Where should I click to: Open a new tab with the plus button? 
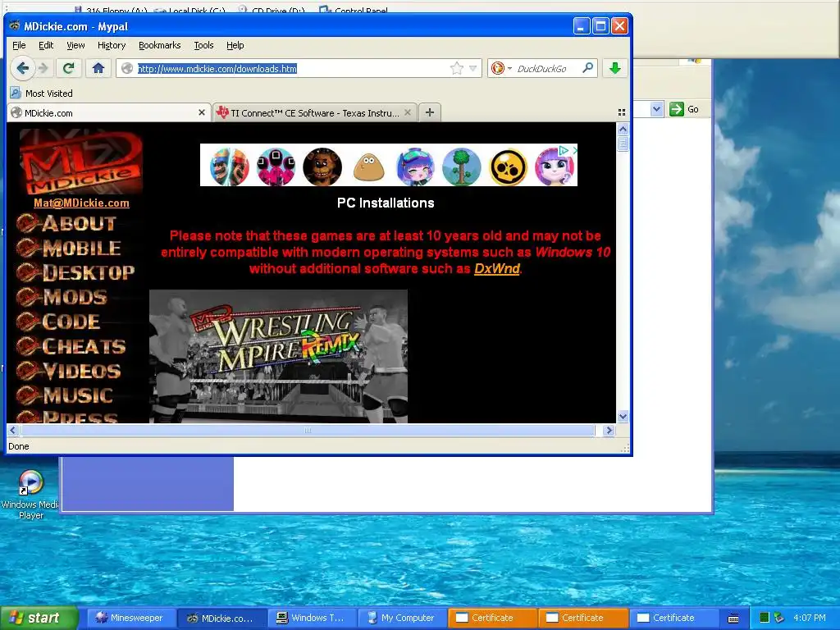430,112
